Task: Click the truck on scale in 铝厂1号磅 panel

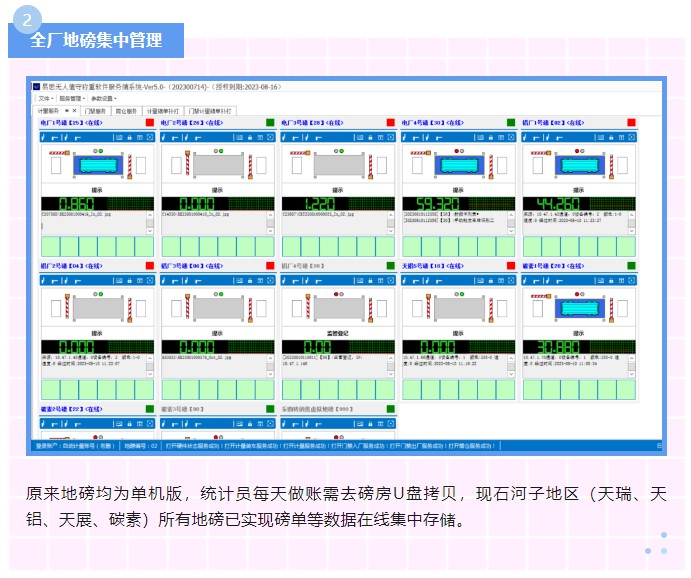Action: (578, 163)
